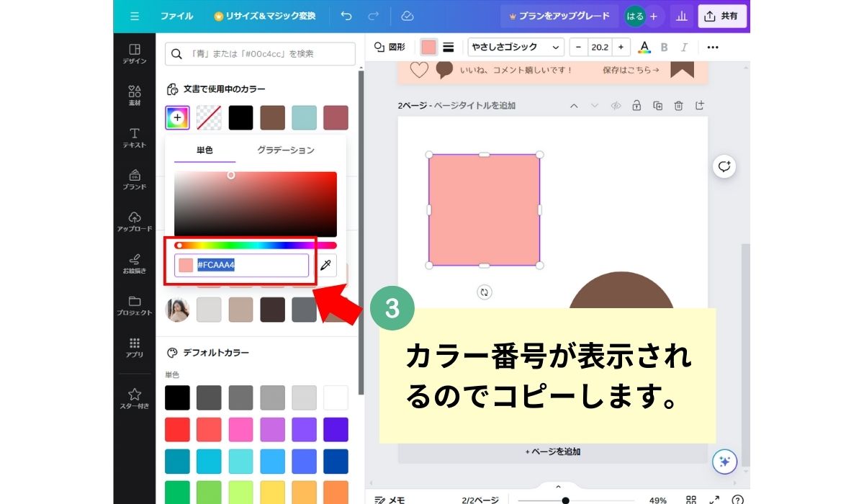This screenshot has height=504, width=864.
Task: Toggle the page lock icon
Action: (x=636, y=106)
